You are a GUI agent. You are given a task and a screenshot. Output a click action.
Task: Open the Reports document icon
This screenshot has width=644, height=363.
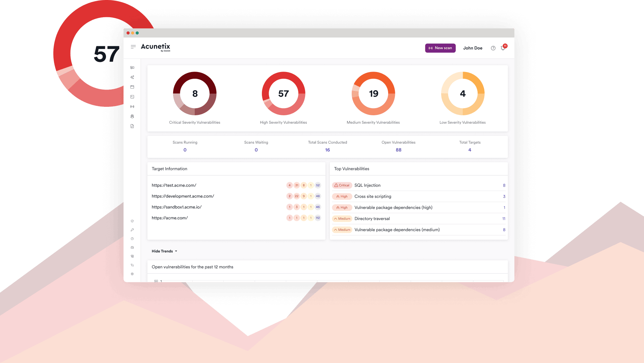(132, 126)
